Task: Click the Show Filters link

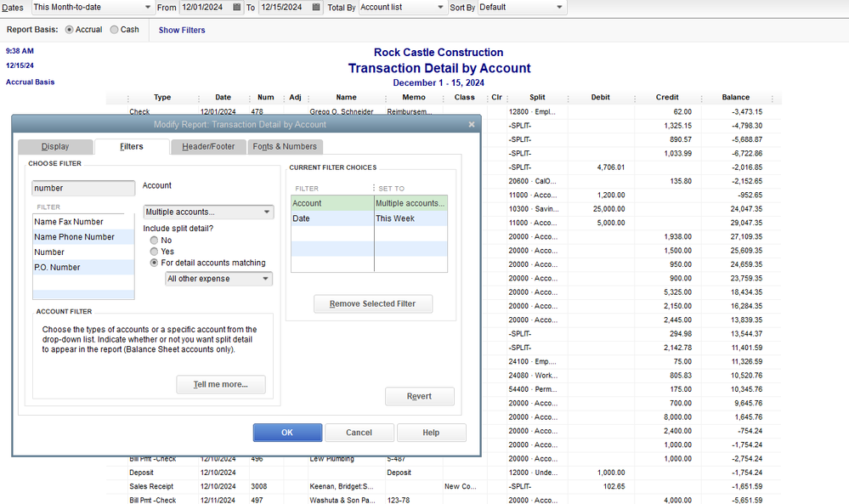Action: point(182,30)
